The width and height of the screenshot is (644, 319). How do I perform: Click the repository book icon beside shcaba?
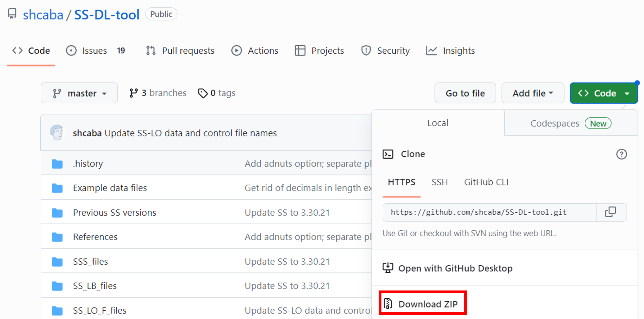[12, 14]
